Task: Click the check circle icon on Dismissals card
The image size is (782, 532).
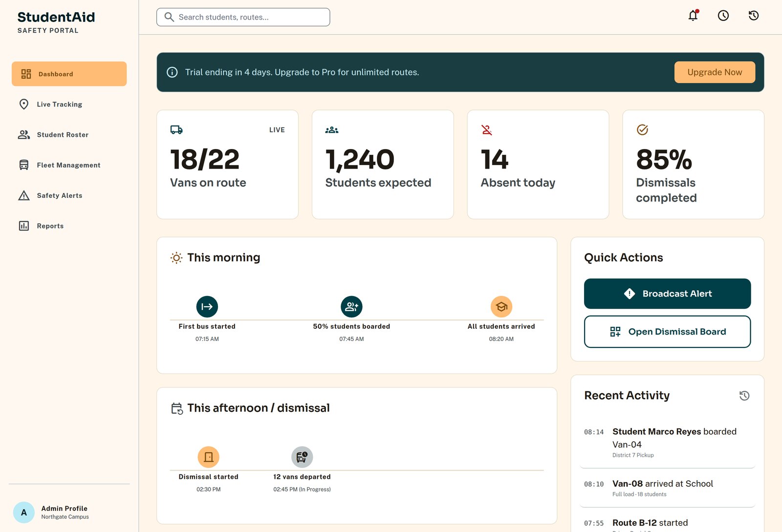Action: (642, 130)
